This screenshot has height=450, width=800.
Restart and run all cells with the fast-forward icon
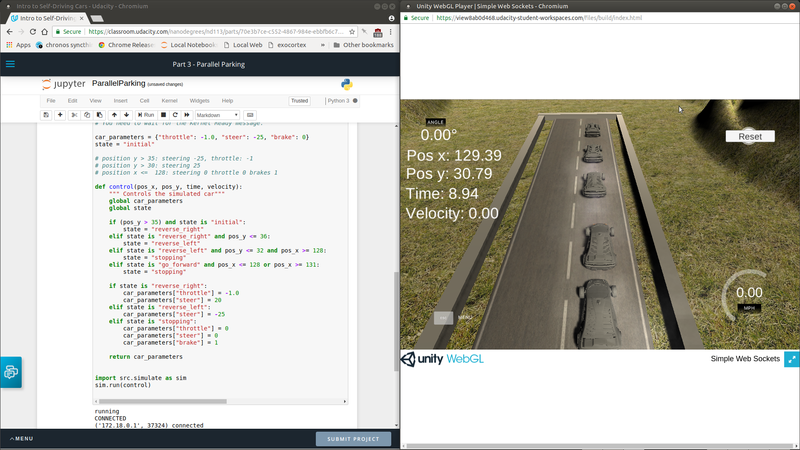click(187, 115)
